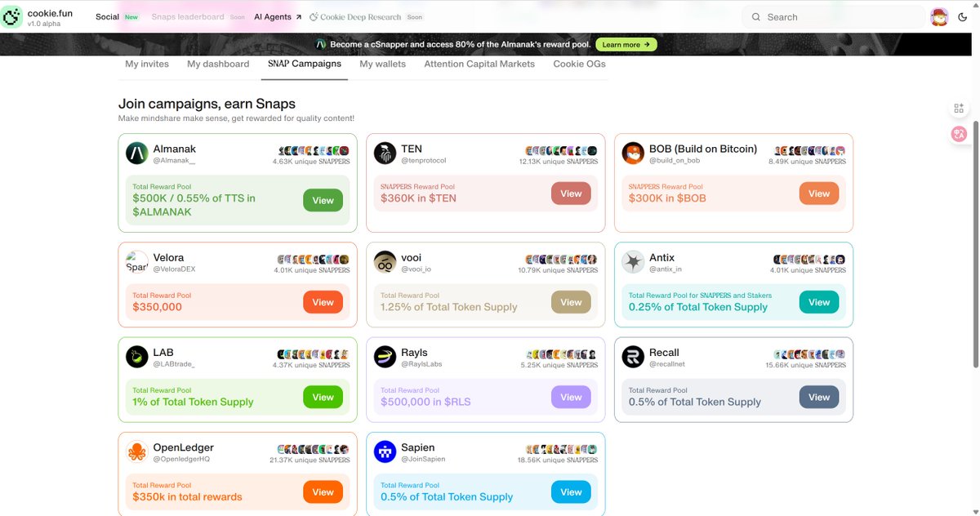Screen dimensions: 980x516
Task: Toggle dark mode moon icon
Action: tap(963, 17)
